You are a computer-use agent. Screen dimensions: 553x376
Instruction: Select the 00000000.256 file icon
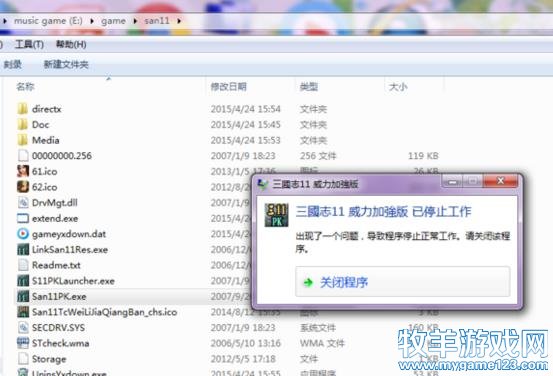coord(23,156)
